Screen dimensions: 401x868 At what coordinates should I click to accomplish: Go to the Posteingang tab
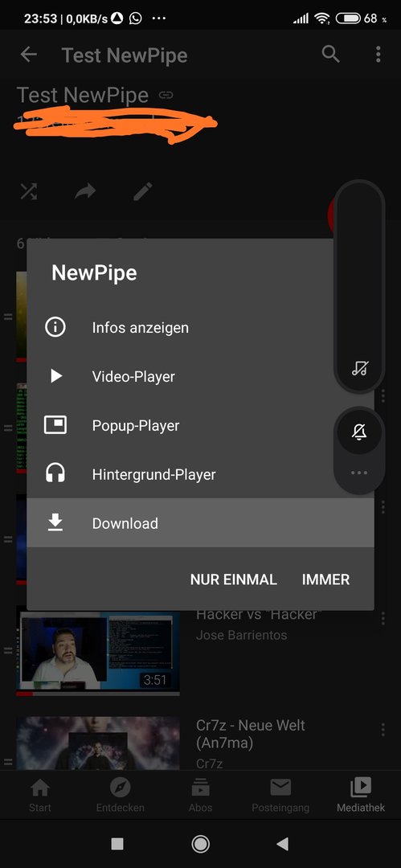(x=280, y=795)
